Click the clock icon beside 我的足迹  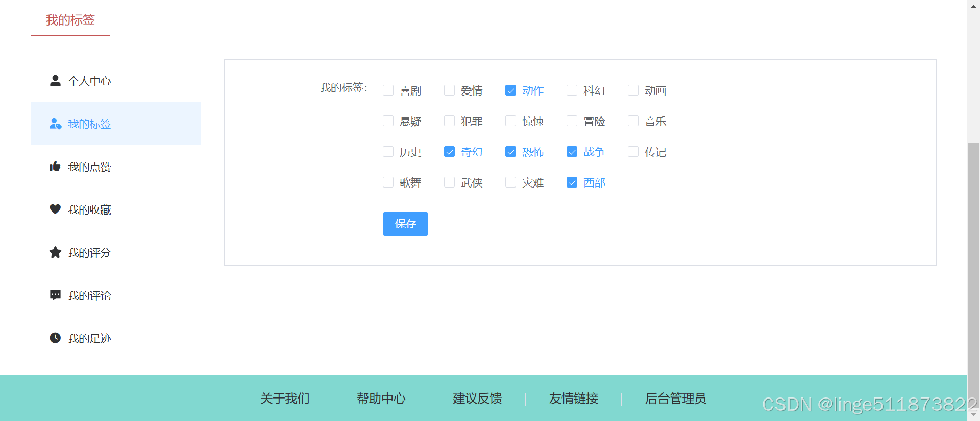pyautogui.click(x=55, y=338)
